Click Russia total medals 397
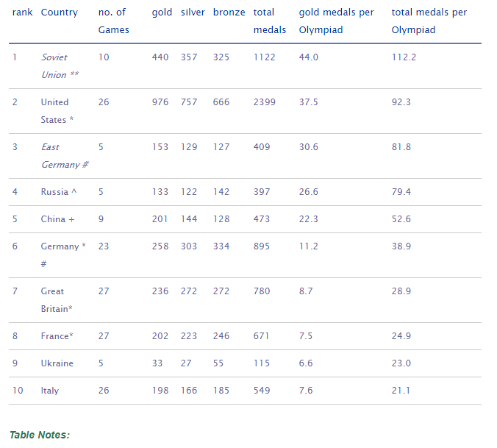The image size is (497, 448). click(262, 192)
